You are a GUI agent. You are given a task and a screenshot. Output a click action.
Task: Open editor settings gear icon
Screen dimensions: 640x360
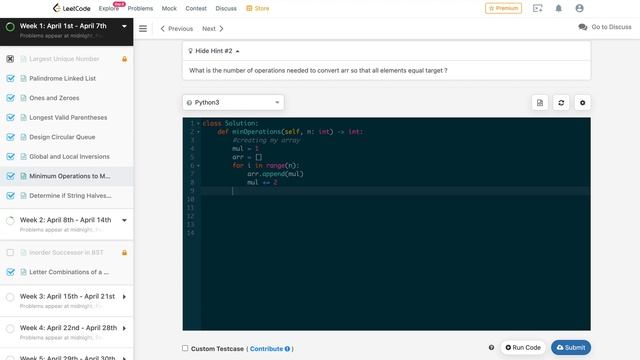pos(582,103)
